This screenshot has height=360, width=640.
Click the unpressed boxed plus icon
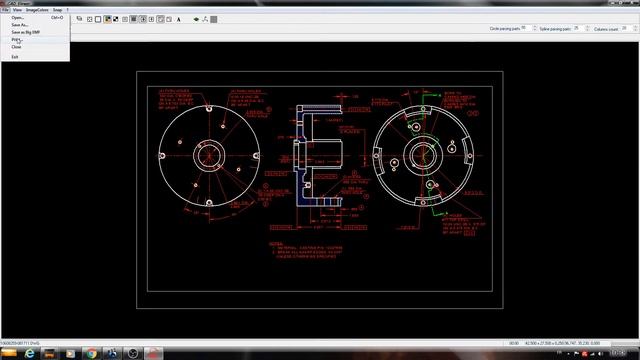pos(151,19)
